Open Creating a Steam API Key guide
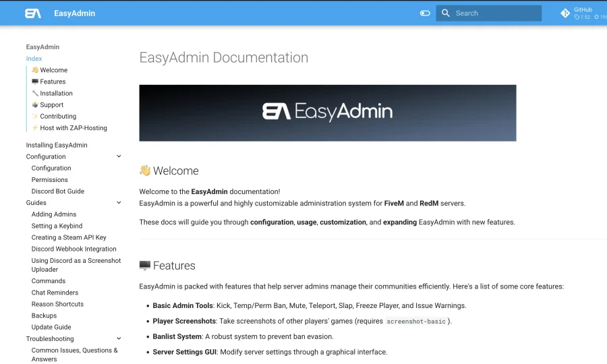Image resolution: width=607 pixels, height=364 pixels. point(69,237)
